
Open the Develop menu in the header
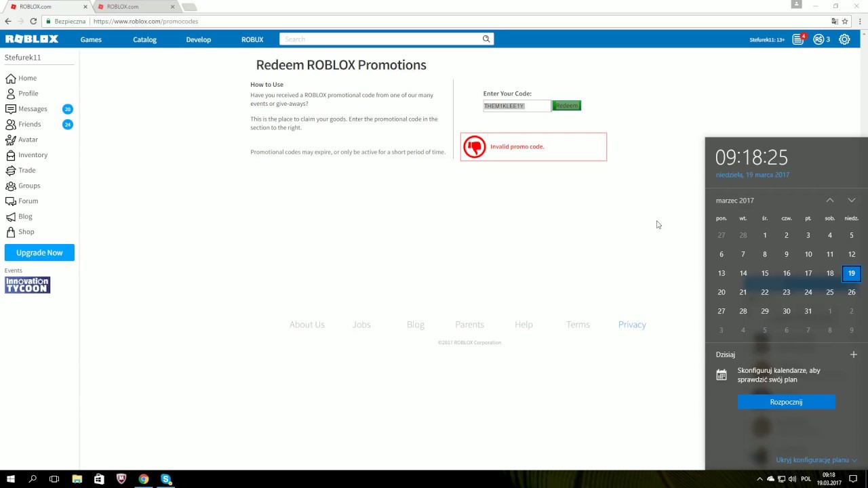[x=199, y=39]
